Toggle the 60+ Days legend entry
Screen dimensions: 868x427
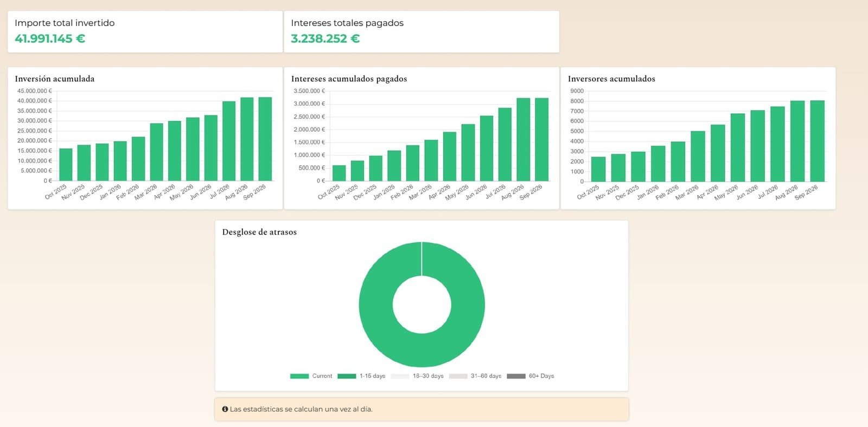[x=531, y=376]
